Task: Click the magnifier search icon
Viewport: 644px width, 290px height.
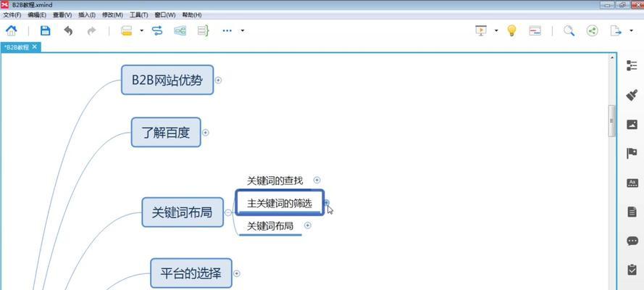Action: [x=569, y=30]
